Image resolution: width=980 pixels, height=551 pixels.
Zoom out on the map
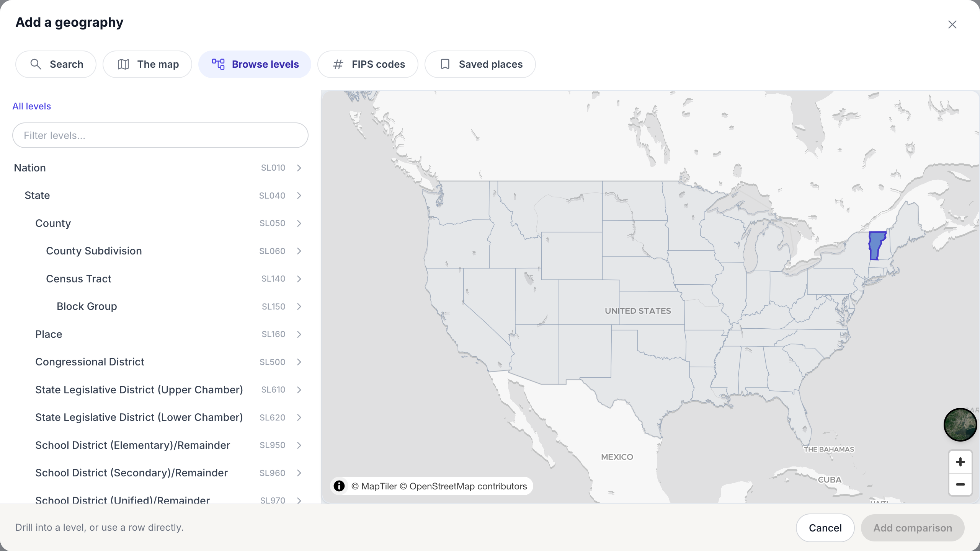(x=960, y=485)
